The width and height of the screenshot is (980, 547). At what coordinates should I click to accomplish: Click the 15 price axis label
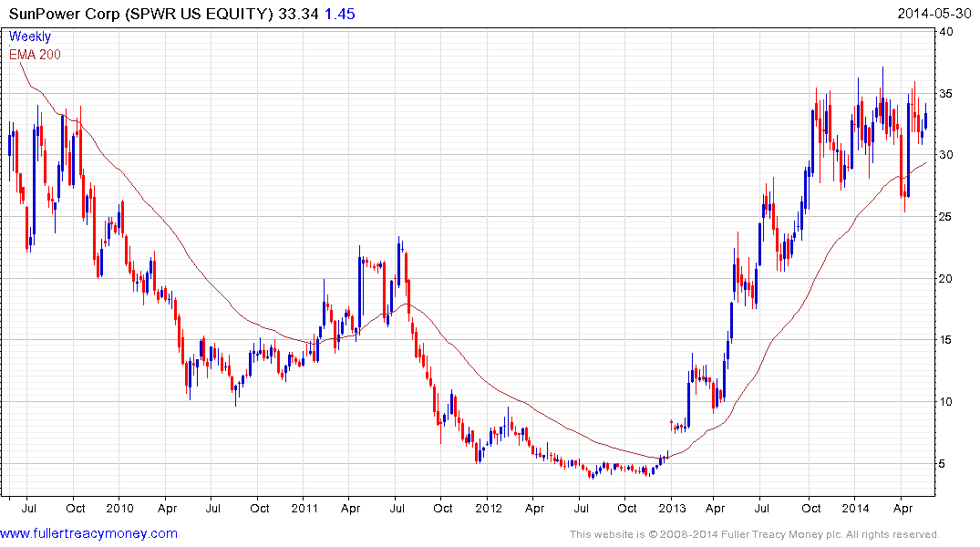point(946,340)
